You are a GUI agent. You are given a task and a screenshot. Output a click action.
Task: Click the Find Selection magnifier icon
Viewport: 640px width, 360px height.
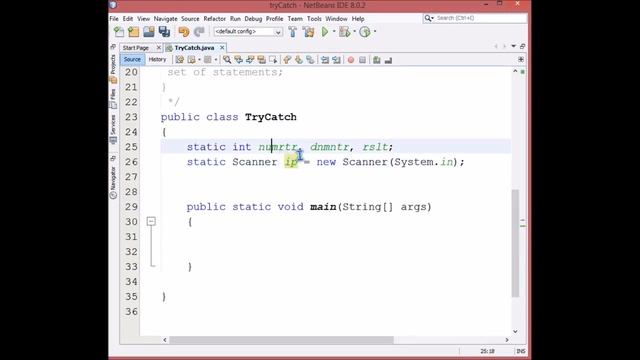[227, 60]
